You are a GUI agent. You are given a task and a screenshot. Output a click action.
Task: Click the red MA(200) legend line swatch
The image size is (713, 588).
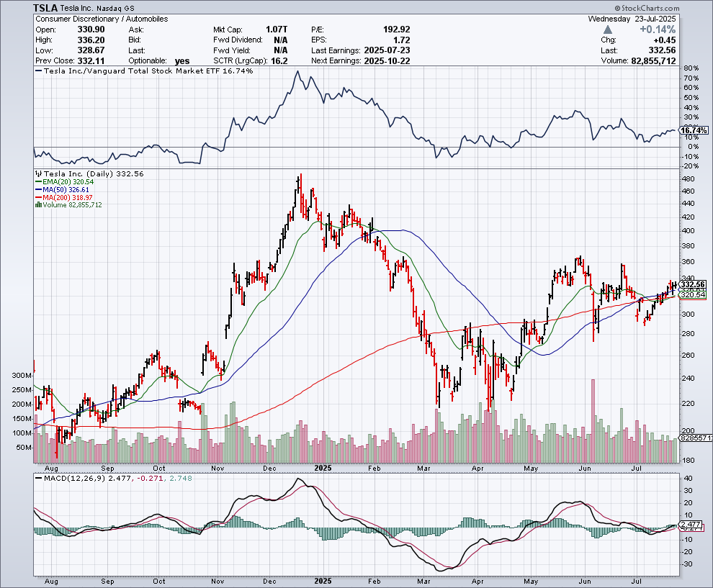pos(38,198)
